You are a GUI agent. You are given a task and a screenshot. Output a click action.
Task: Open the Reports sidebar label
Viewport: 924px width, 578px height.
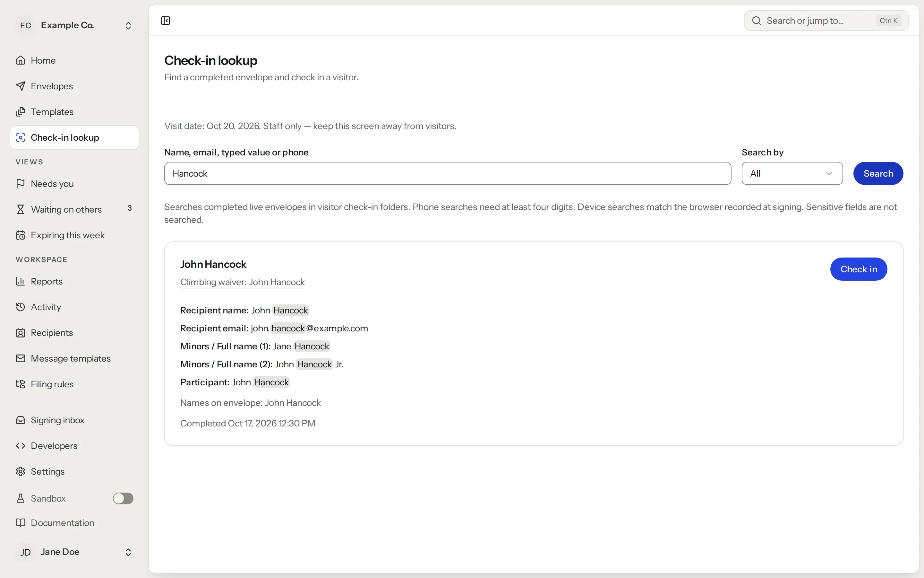[47, 281]
